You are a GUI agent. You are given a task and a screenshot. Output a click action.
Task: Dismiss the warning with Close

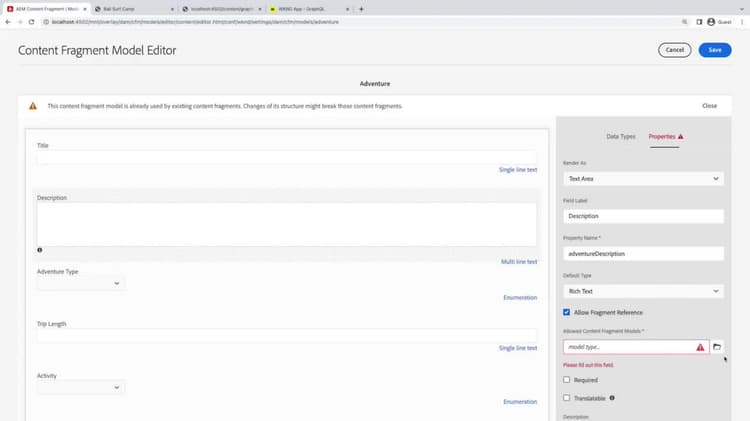tap(709, 106)
